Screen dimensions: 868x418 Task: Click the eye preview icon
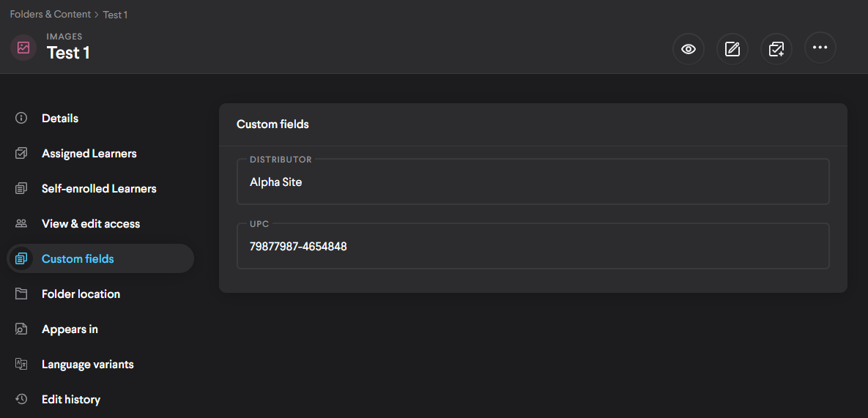click(x=688, y=49)
